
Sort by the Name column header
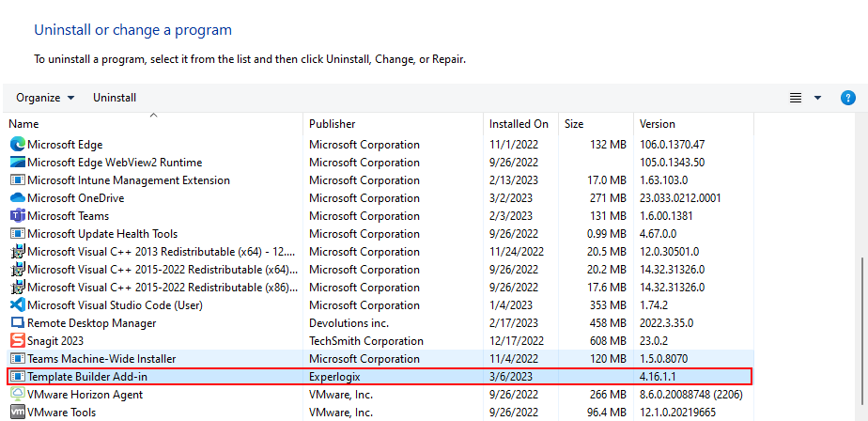click(x=154, y=123)
